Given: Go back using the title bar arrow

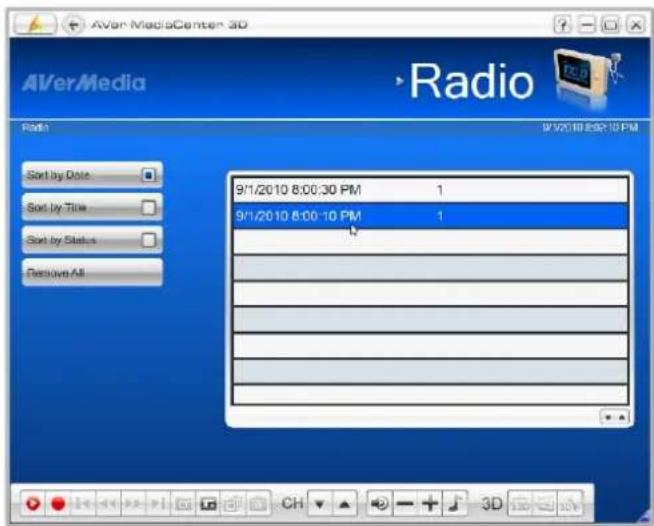Looking at the screenshot, I should pyautogui.click(x=73, y=25).
